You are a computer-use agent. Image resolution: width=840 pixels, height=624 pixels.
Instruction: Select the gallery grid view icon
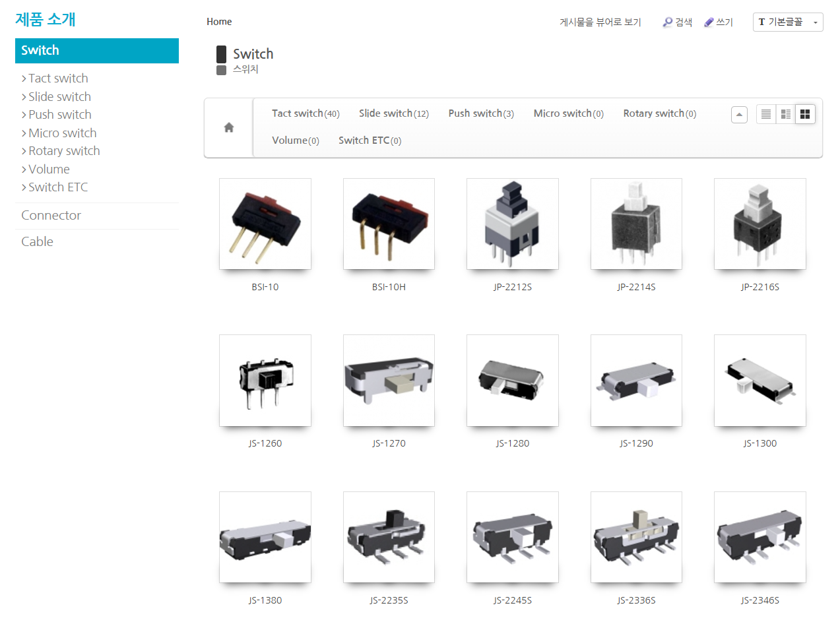coord(805,114)
